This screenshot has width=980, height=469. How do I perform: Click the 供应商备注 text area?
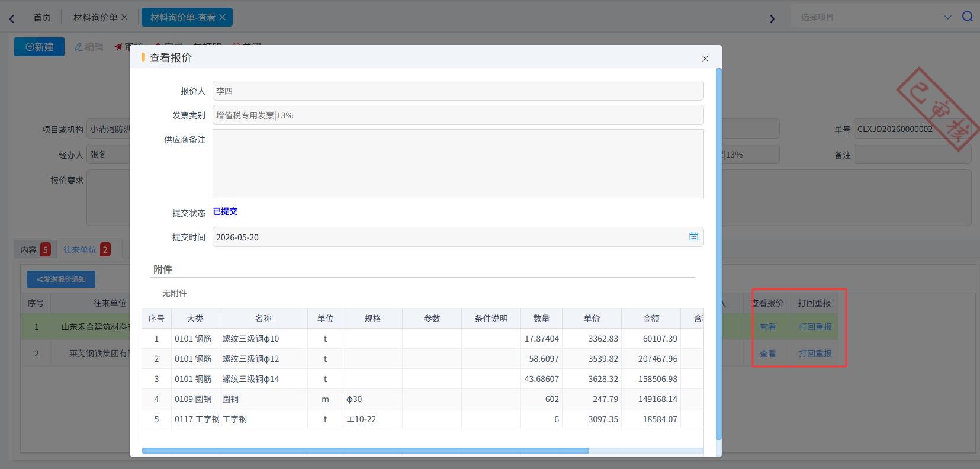pyautogui.click(x=458, y=163)
